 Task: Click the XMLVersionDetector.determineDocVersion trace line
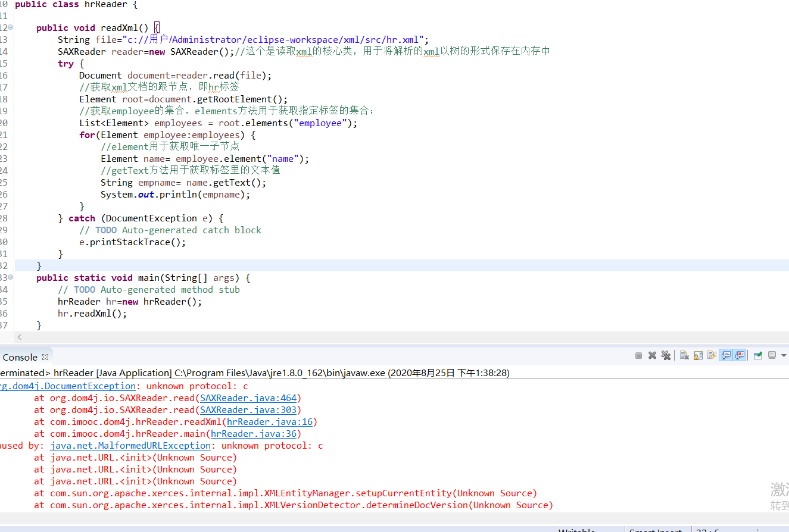coord(294,505)
